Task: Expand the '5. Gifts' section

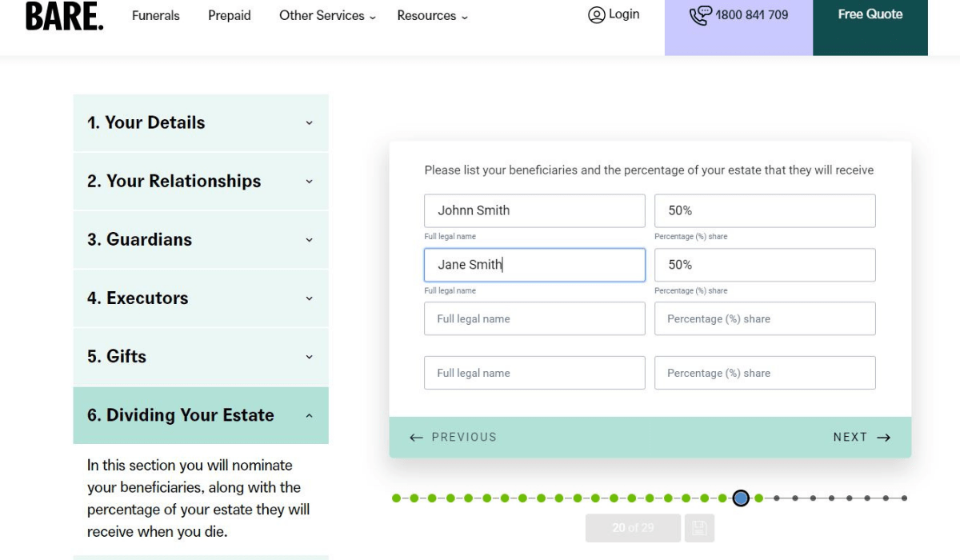Action: pos(200,356)
